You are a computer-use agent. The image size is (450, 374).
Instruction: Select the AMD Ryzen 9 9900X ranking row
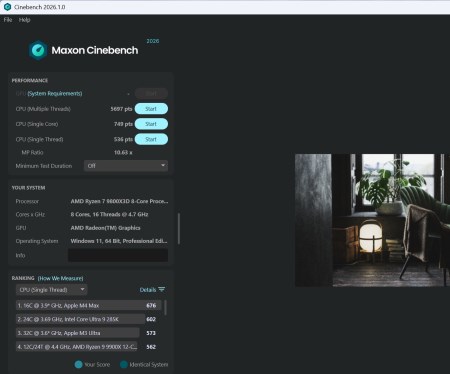click(x=77, y=347)
